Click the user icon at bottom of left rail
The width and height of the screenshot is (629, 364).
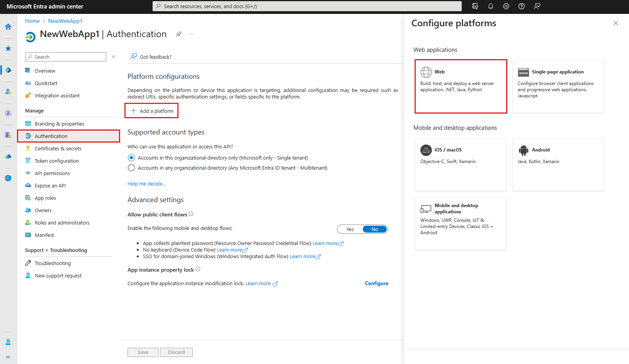pos(8,342)
